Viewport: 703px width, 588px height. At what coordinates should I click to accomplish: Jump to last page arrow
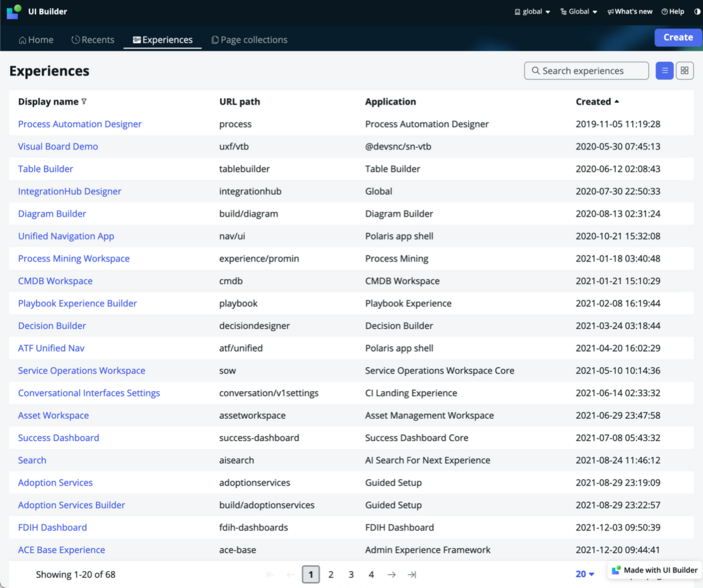412,575
